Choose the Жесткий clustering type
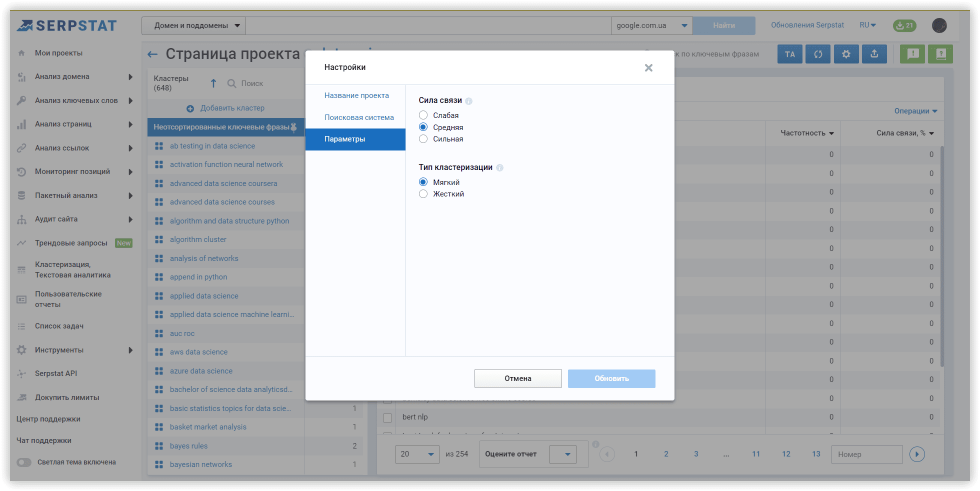Screen dimensions: 980x491 [423, 194]
